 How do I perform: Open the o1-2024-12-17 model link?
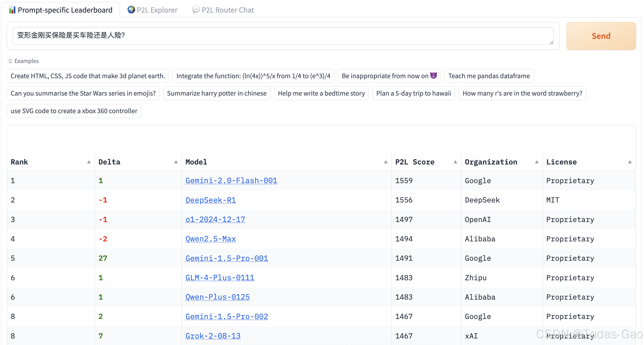click(215, 219)
